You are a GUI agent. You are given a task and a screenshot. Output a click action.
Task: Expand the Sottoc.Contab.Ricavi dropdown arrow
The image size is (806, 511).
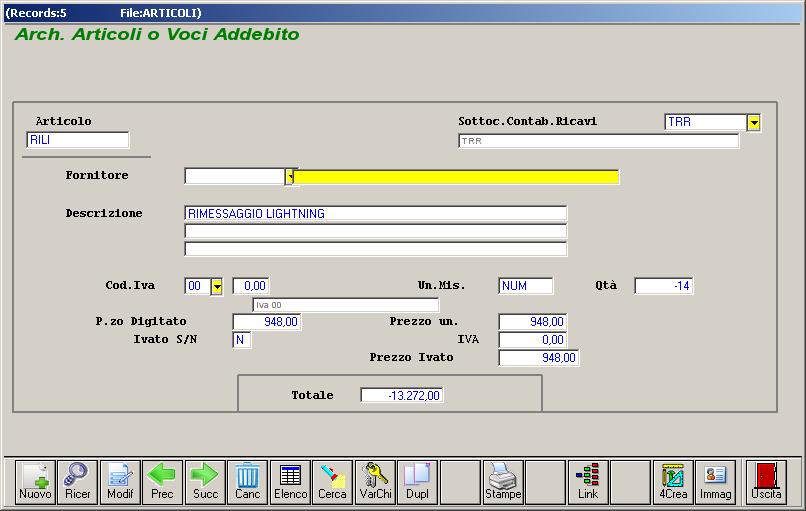coord(754,122)
